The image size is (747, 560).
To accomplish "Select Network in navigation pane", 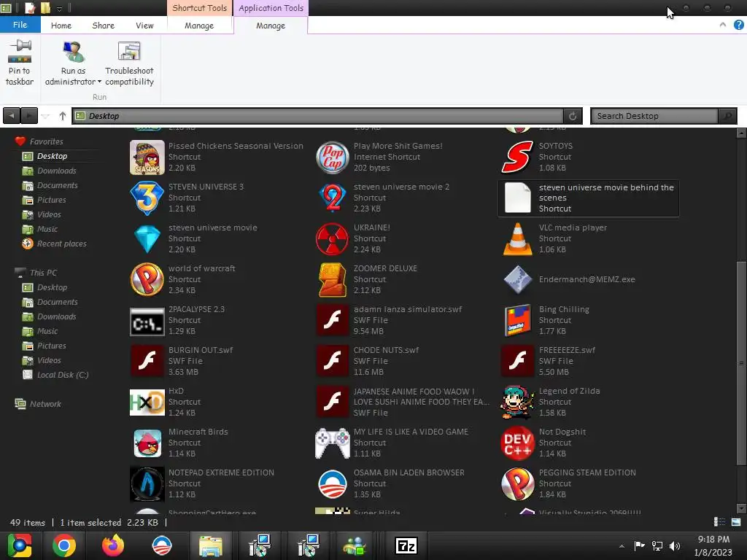I will point(45,404).
